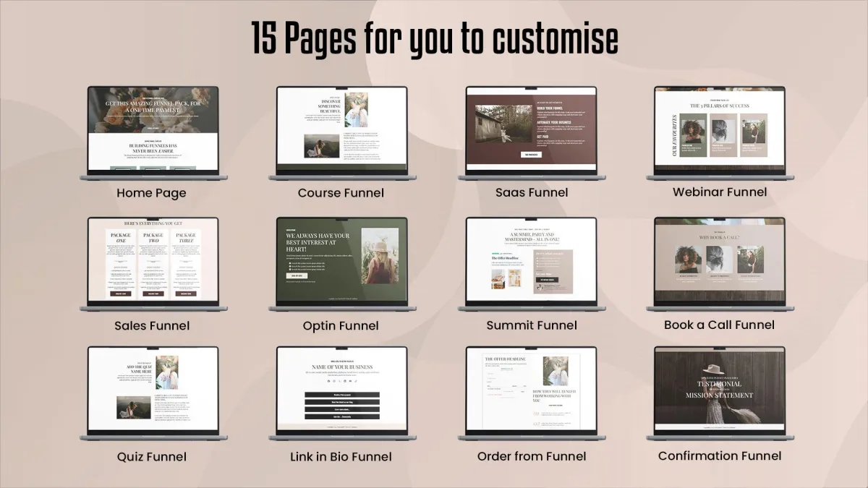Click first black link button in Link in Bio mockup
868x488 pixels.
click(x=342, y=395)
